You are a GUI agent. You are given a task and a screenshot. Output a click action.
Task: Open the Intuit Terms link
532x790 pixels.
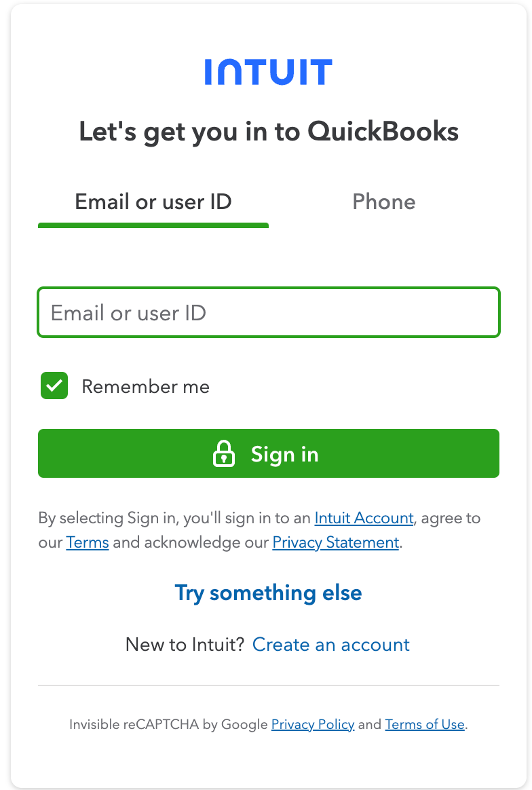[88, 542]
